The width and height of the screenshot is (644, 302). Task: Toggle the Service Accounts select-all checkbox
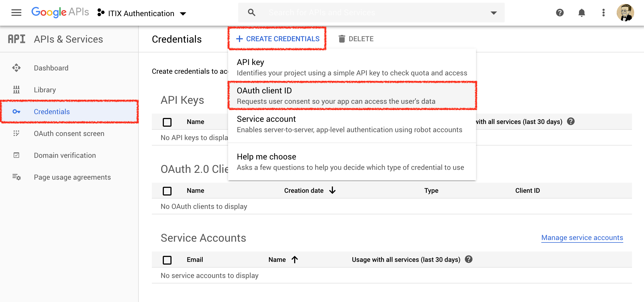click(167, 260)
